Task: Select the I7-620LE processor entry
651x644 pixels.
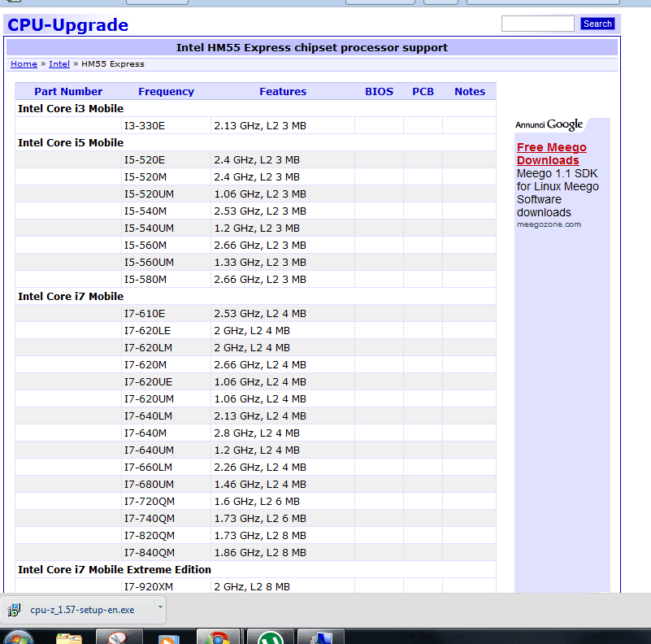Action: pyautogui.click(x=147, y=330)
